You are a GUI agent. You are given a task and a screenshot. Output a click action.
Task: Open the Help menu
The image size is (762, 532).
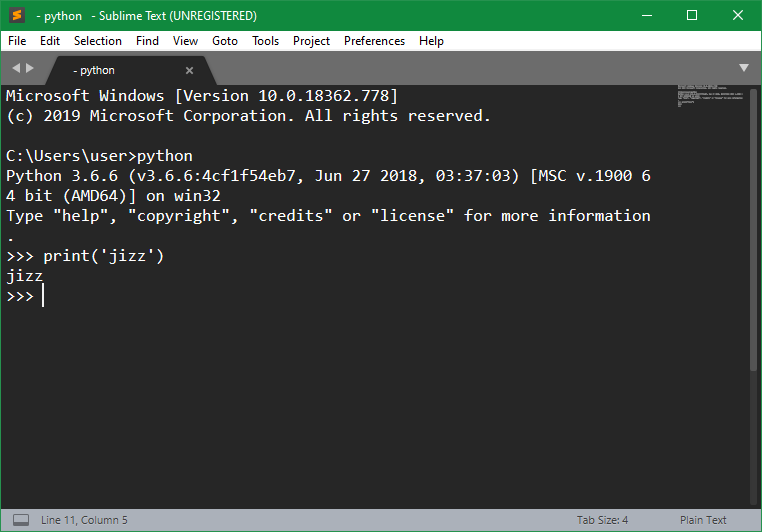click(431, 41)
